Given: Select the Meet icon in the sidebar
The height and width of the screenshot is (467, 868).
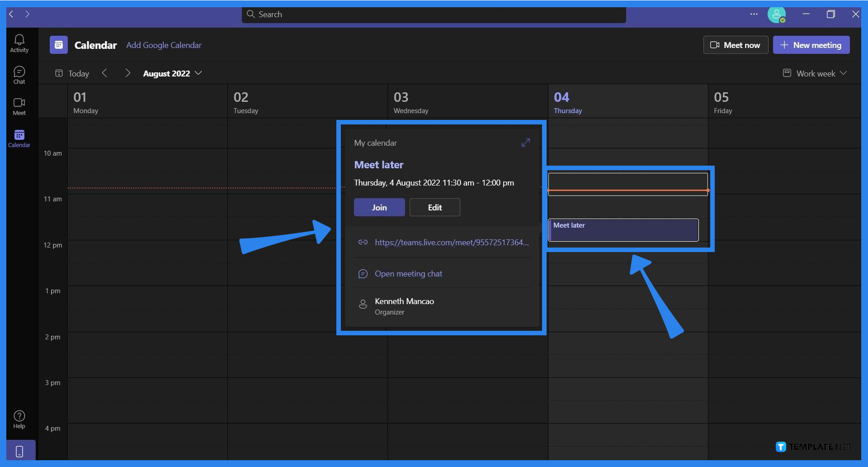Looking at the screenshot, I should pos(19,106).
